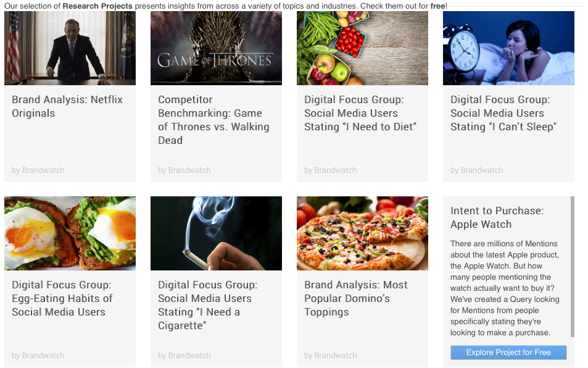This screenshot has height=368, width=588.
Task: Open the Netflix Originals card image
Action: [x=70, y=48]
